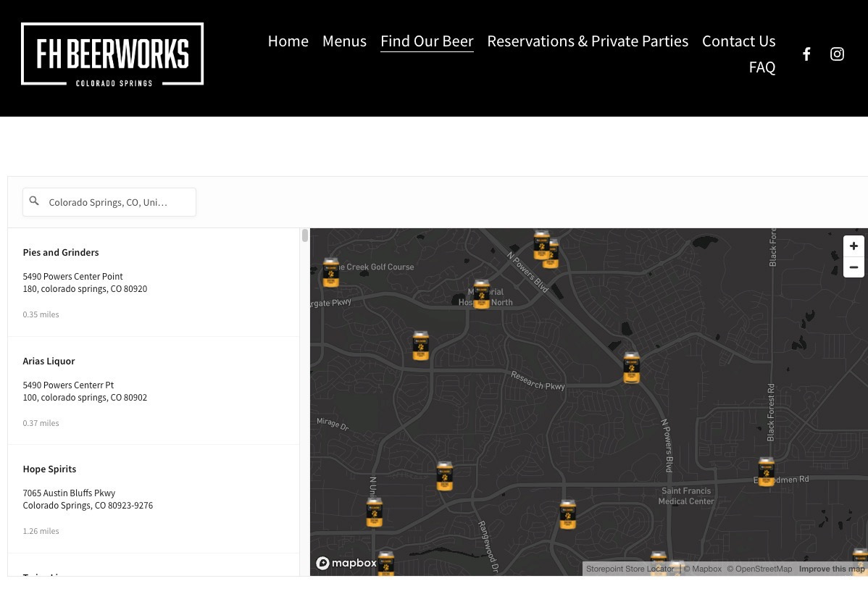Viewport: 868px width, 602px height.
Task: Select beer can marker west of Saint Francis Medical
Action: pos(568,514)
